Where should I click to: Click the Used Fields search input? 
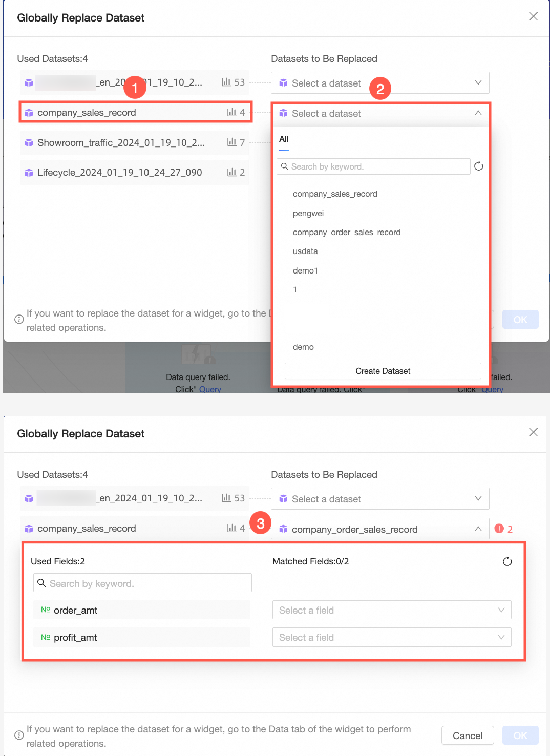[x=143, y=583]
